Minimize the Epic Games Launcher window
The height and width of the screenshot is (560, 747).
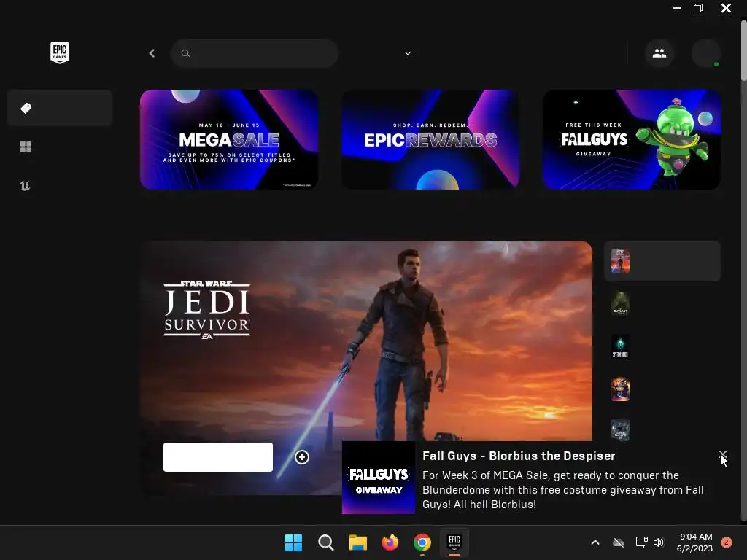click(x=676, y=8)
